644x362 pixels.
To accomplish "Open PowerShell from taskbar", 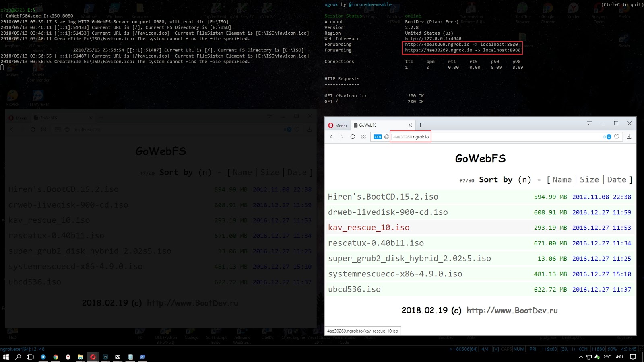I will [142, 357].
